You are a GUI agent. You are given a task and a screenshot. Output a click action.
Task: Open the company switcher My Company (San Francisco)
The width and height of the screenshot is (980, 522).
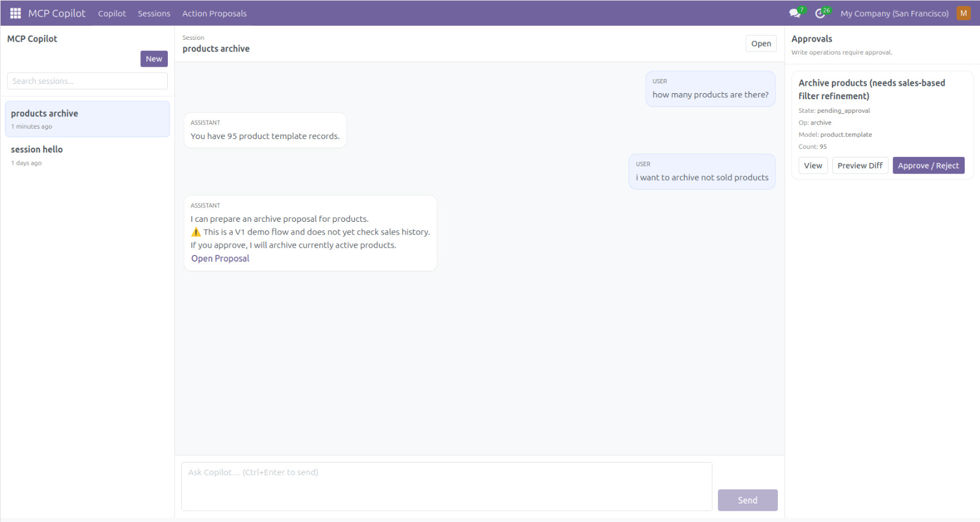pyautogui.click(x=894, y=13)
